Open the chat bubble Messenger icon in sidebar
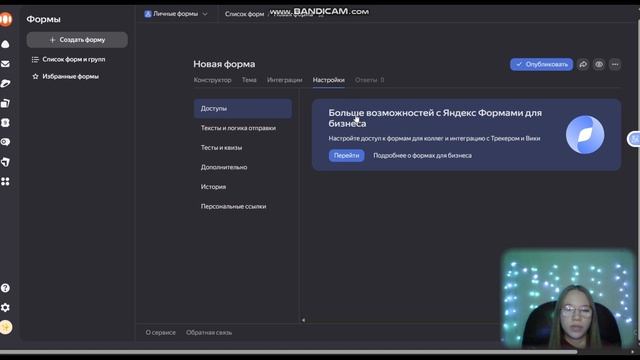640x360 pixels. pos(5,142)
